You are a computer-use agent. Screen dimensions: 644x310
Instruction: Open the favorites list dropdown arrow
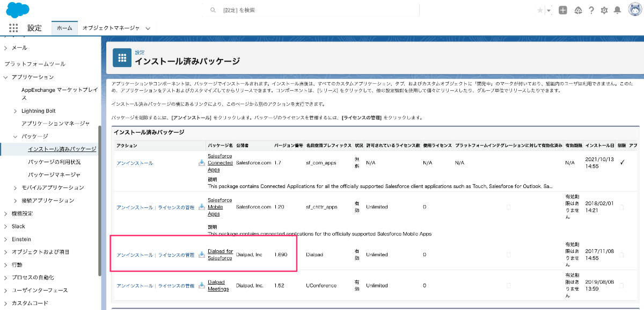(549, 10)
